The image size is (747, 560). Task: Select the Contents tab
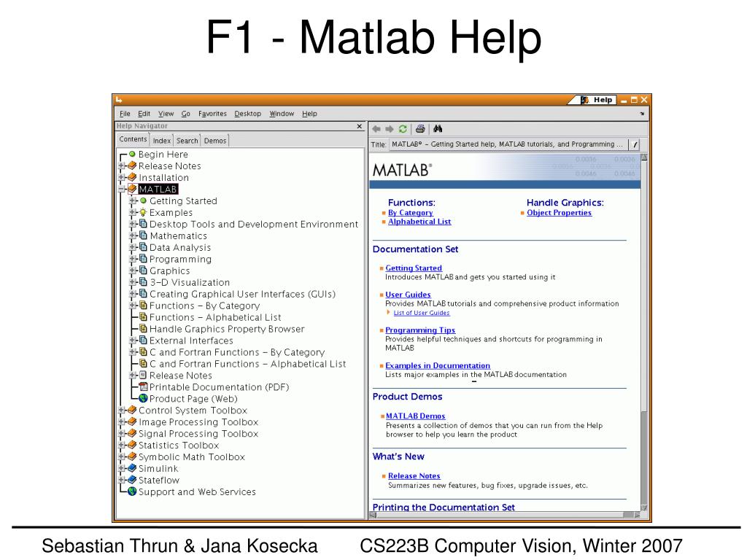[x=133, y=139]
